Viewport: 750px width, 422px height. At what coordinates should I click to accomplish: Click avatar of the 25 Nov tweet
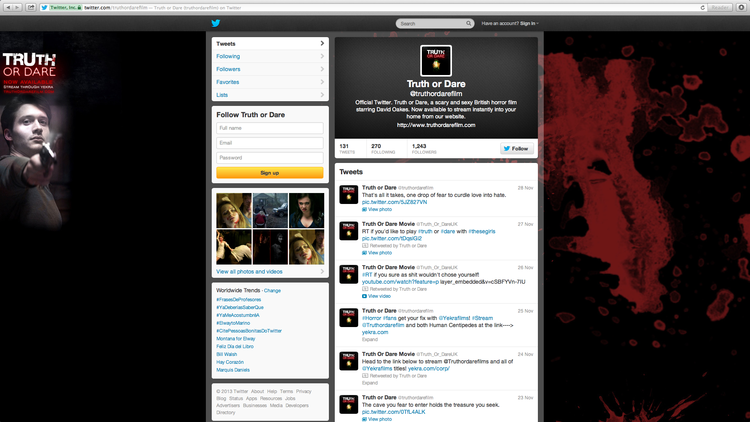pyautogui.click(x=349, y=318)
